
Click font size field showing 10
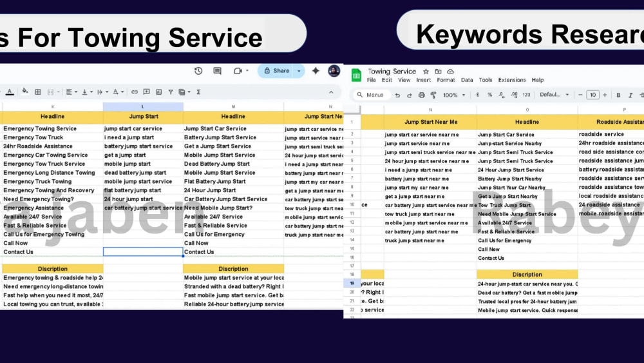(592, 95)
